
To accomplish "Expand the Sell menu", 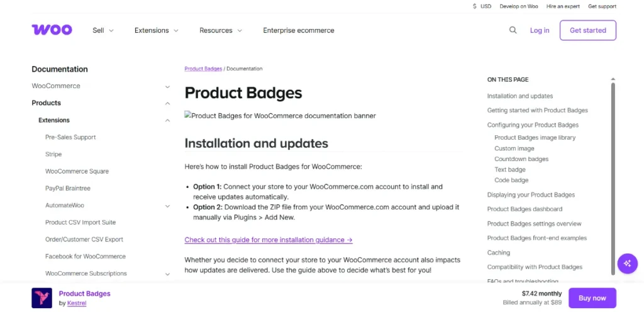I will pos(103,30).
